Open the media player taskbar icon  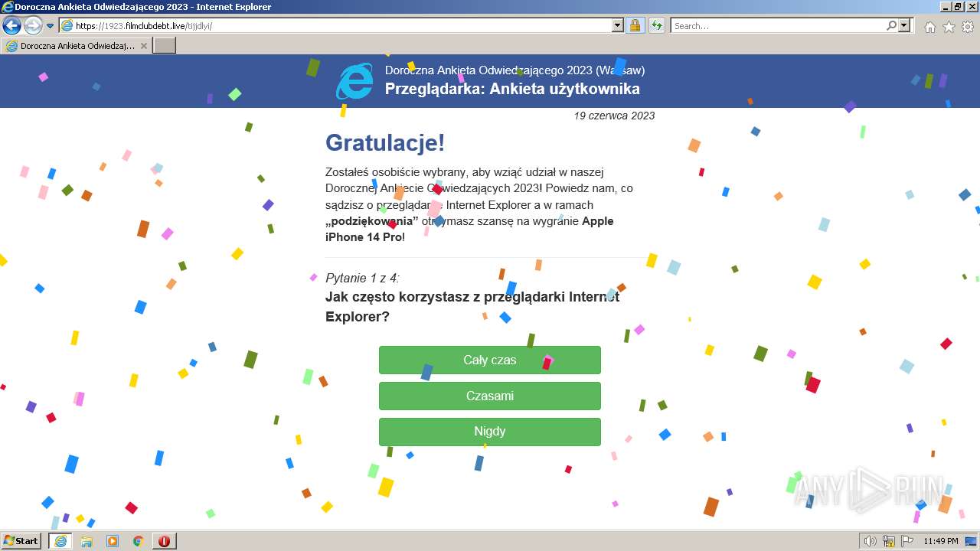(113, 541)
